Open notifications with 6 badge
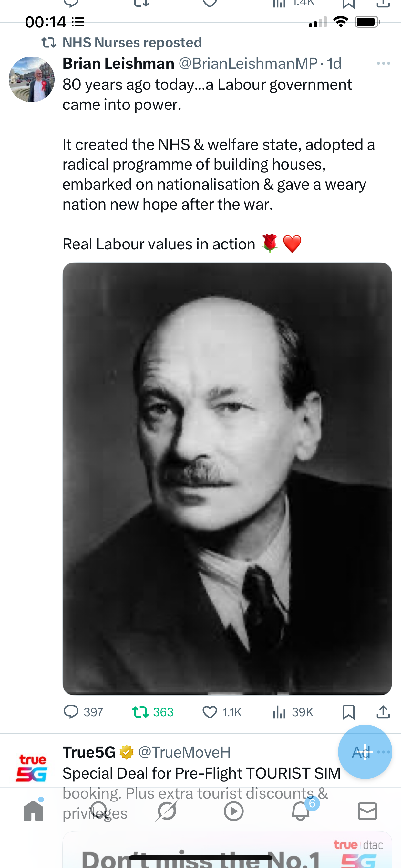Image resolution: width=401 pixels, height=868 pixels. coord(301,811)
